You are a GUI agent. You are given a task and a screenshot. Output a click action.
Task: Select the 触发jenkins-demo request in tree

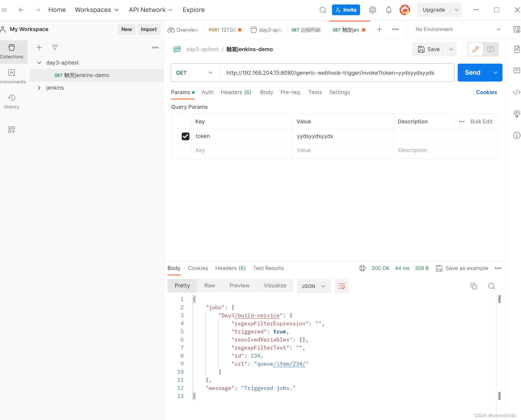[97, 75]
